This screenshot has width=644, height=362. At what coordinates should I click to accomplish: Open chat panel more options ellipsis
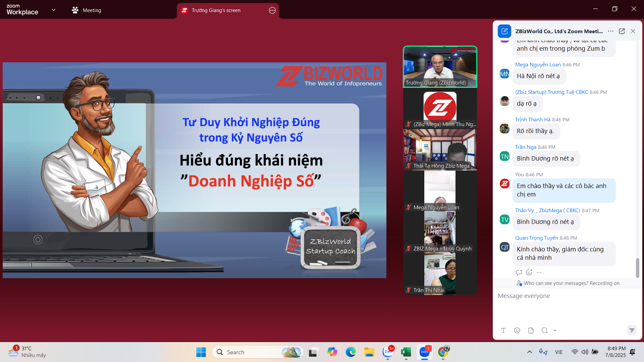pos(611,31)
